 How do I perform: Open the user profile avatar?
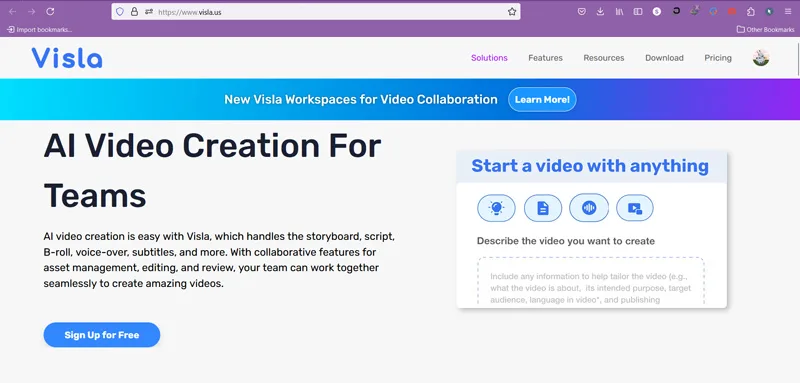click(761, 58)
